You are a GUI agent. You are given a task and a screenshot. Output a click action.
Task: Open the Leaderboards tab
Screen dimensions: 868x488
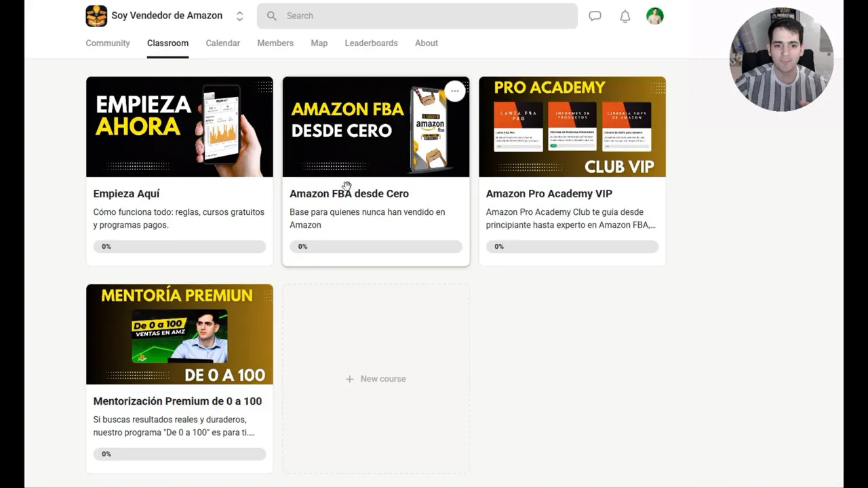371,43
